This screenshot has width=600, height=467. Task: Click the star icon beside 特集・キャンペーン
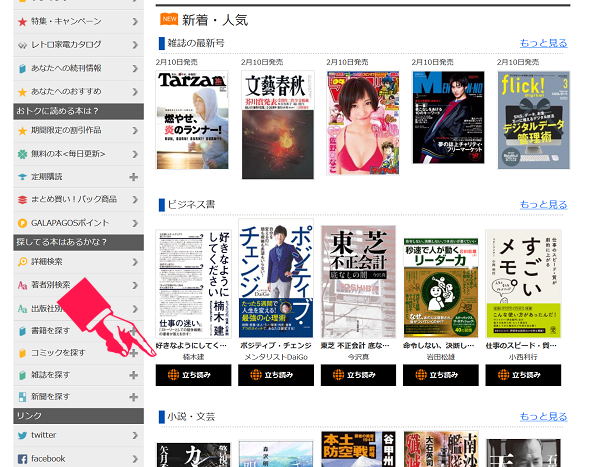click(x=22, y=21)
